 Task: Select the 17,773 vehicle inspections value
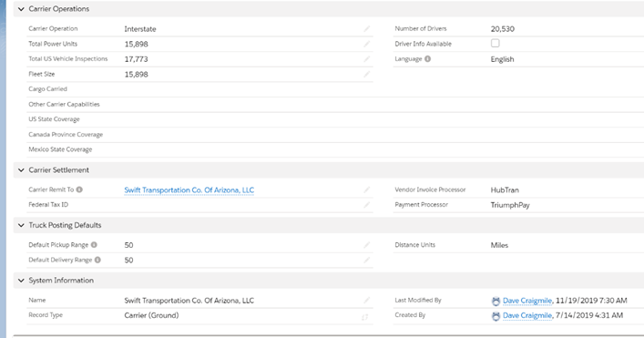136,59
